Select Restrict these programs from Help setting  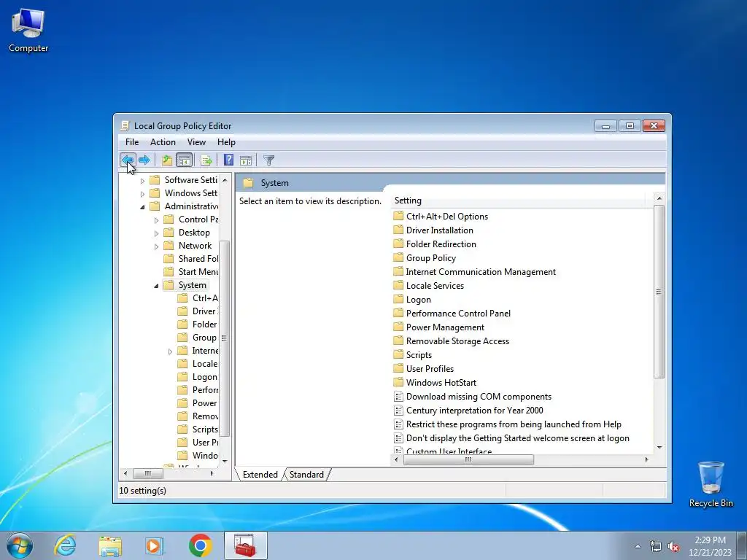click(508, 424)
